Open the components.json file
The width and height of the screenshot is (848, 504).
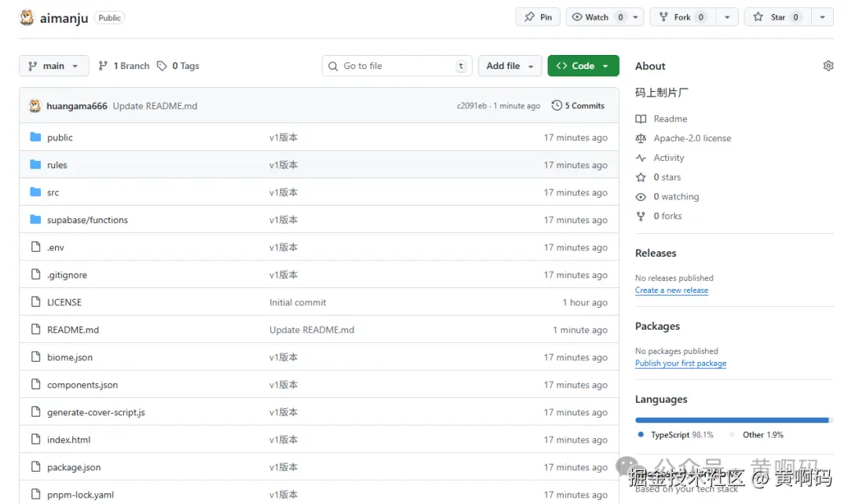tap(82, 385)
